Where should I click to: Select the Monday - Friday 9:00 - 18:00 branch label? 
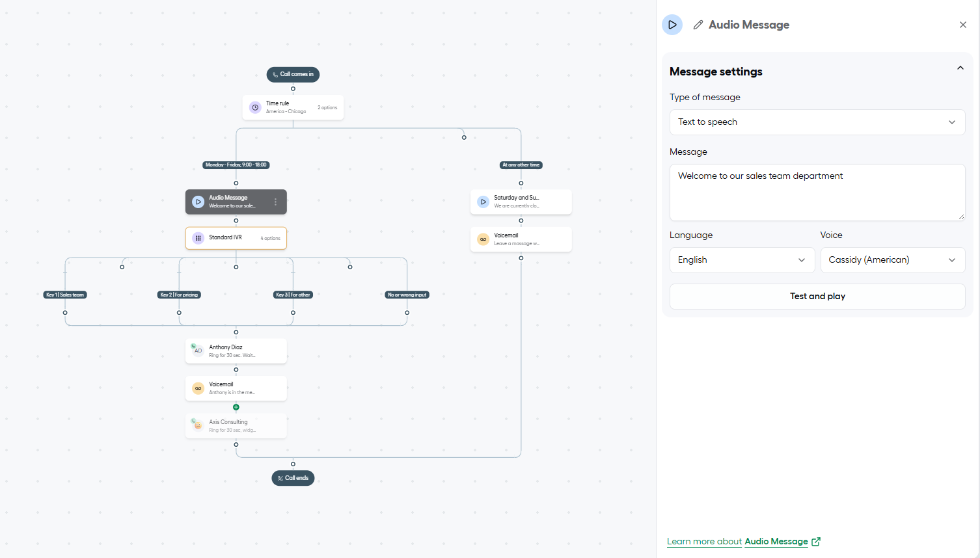click(236, 165)
